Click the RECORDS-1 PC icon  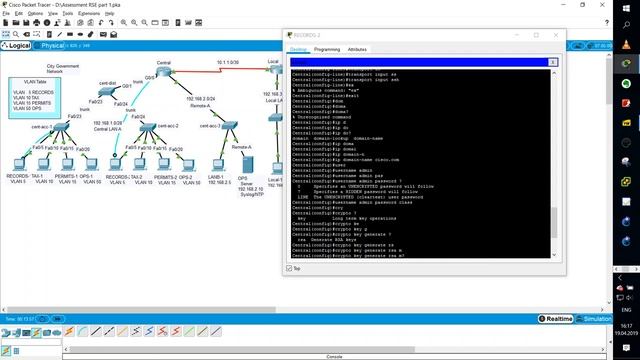tap(19, 164)
